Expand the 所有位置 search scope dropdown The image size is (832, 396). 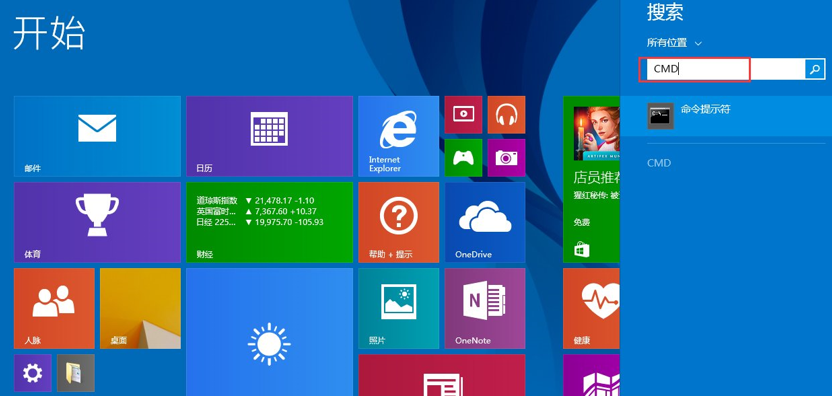coord(674,43)
